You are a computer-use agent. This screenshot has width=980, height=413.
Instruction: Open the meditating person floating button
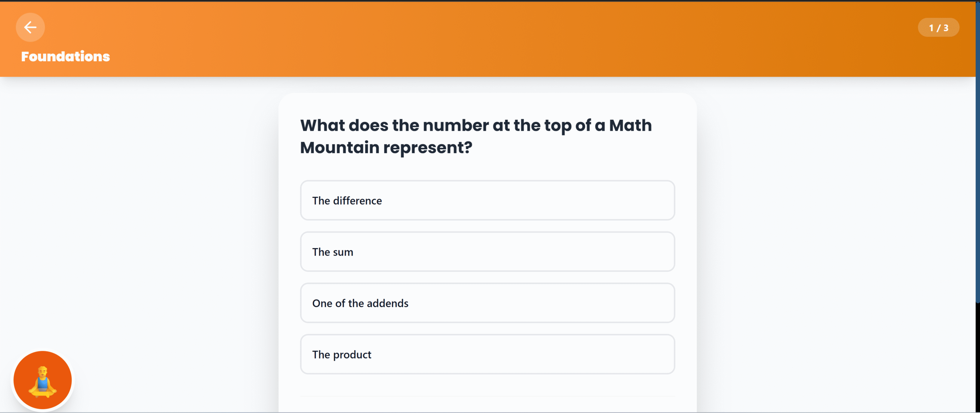[42, 380]
